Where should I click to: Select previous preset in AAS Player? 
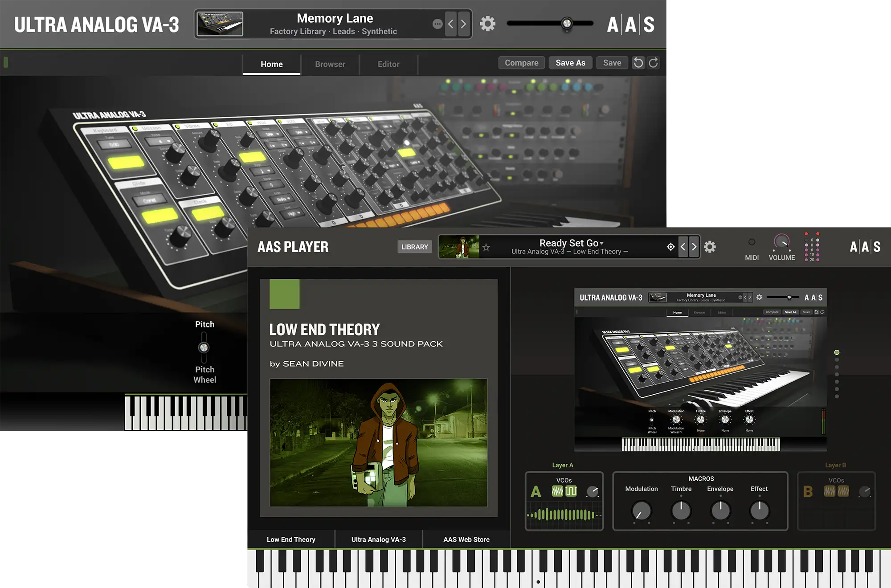(x=683, y=247)
